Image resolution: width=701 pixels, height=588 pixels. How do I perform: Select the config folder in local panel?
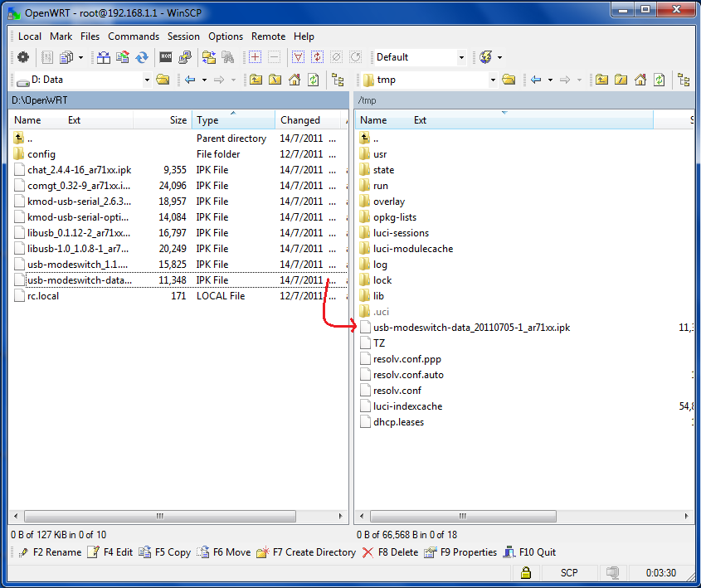click(x=41, y=154)
